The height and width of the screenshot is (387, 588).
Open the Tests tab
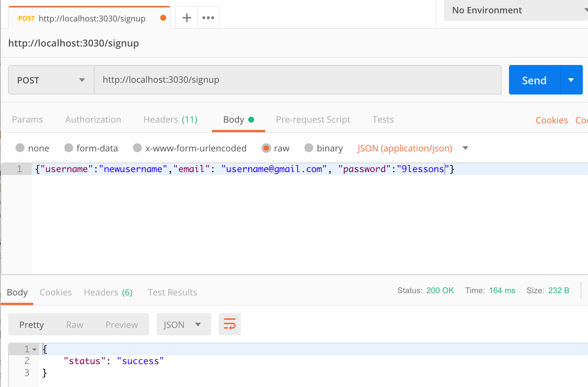383,120
